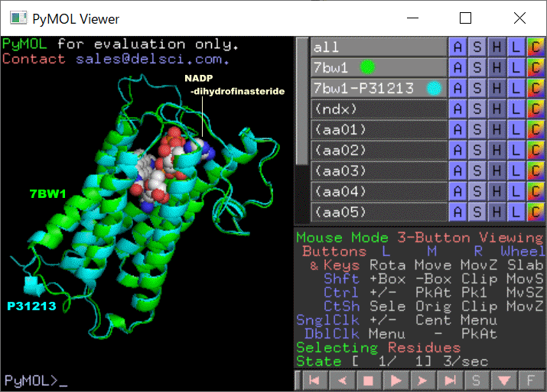Image resolution: width=547 pixels, height=392 pixels.
Task: Toggle the (ndx) selection
Action: coord(379,109)
